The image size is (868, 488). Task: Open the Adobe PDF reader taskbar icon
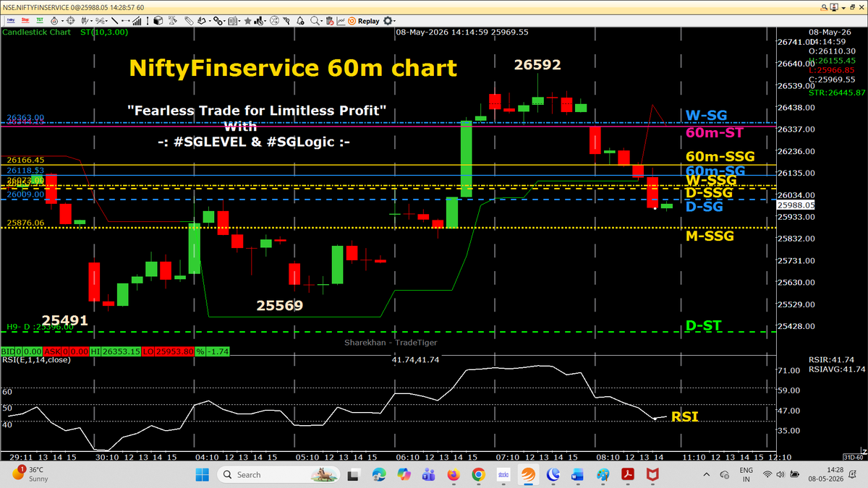click(627, 474)
